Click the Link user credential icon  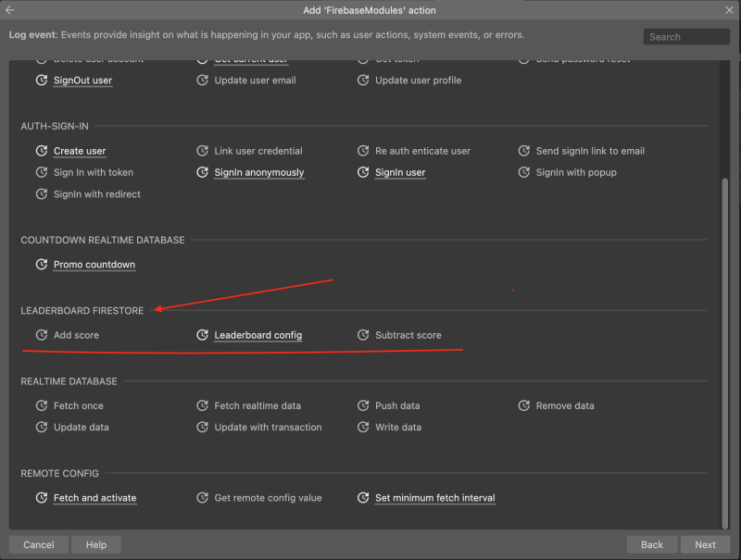click(202, 151)
